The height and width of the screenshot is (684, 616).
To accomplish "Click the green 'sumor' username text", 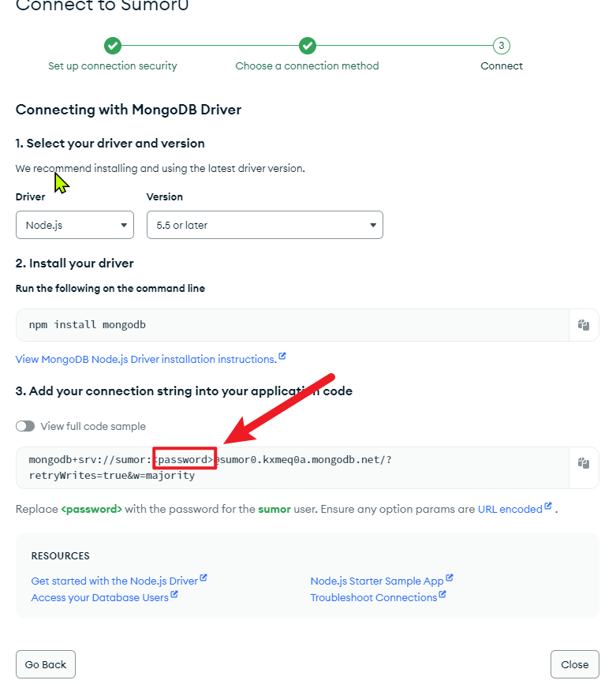I will click(x=274, y=509).
